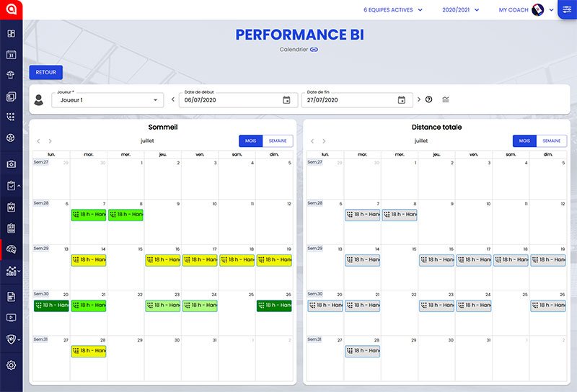This screenshot has width=577, height=392.
Task: Go to next month in Sommeil calendar
Action: 50,141
